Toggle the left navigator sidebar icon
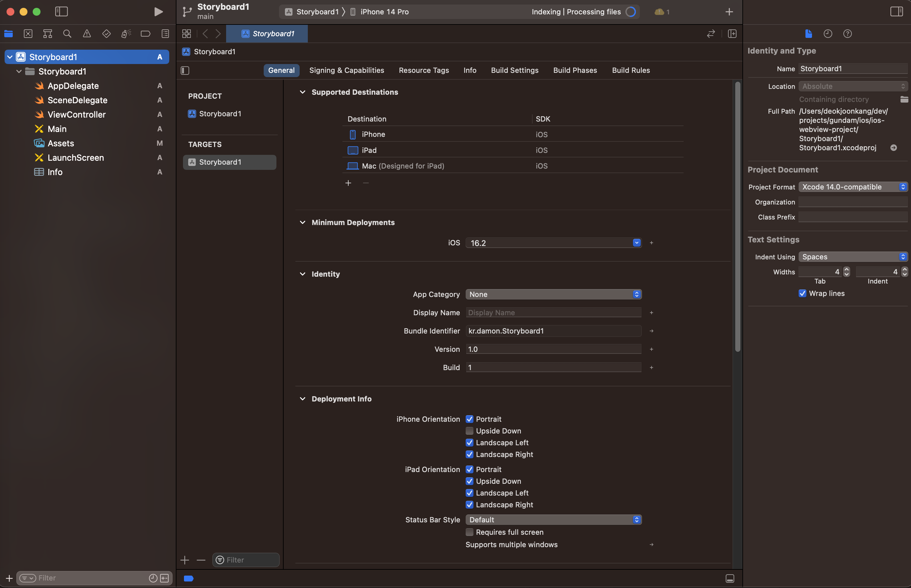Viewport: 911px width, 588px height. (61, 12)
